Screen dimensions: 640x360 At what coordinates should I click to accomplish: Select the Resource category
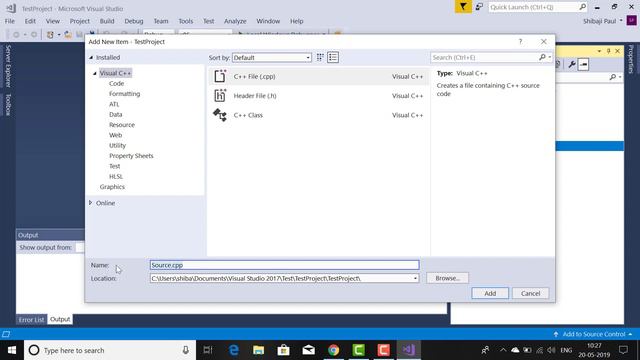tap(122, 125)
